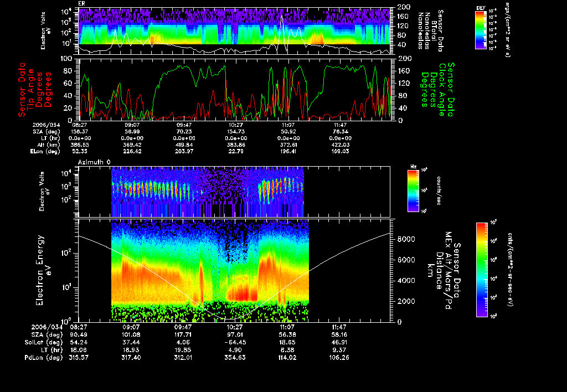Select SolLat value 4.06
This screenshot has width=567, height=392.
point(183,343)
